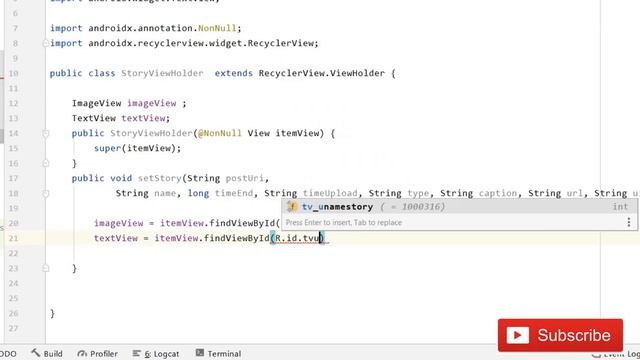Click the 'setStory' method name on line 17
The height and width of the screenshot is (360, 640).
pos(160,178)
